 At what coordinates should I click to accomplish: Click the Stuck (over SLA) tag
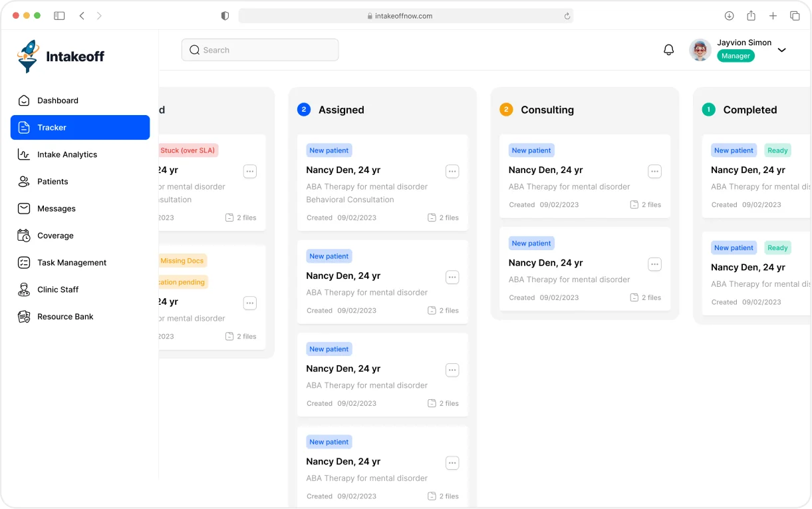pyautogui.click(x=188, y=150)
